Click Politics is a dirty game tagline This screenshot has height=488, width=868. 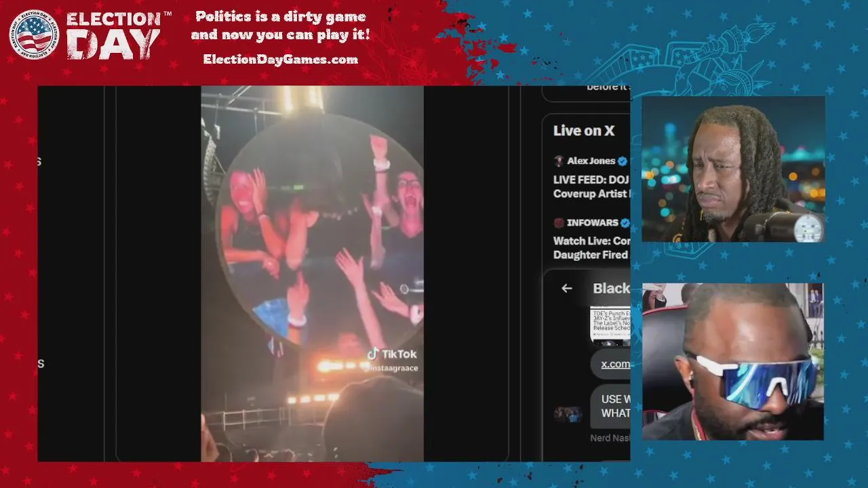point(281,25)
